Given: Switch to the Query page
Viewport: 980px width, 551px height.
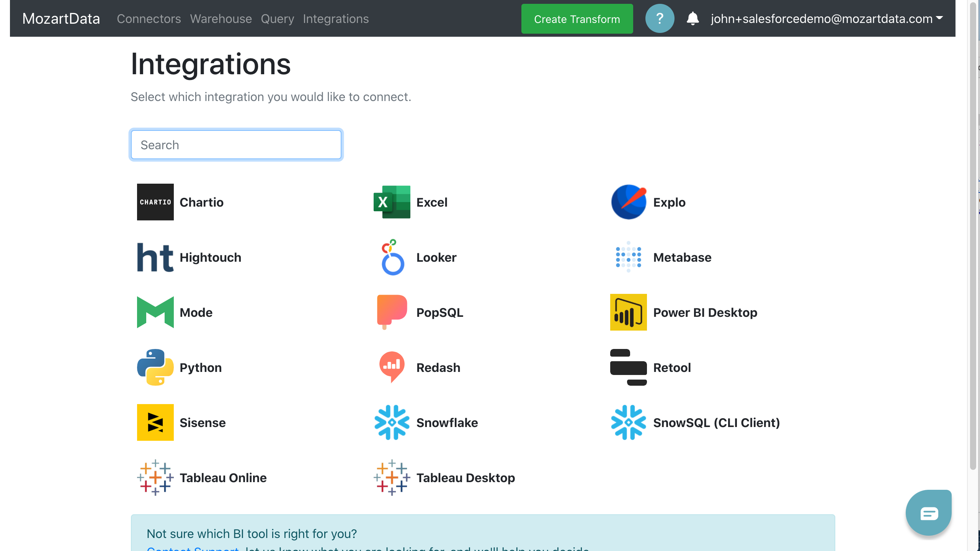Looking at the screenshot, I should (x=277, y=19).
